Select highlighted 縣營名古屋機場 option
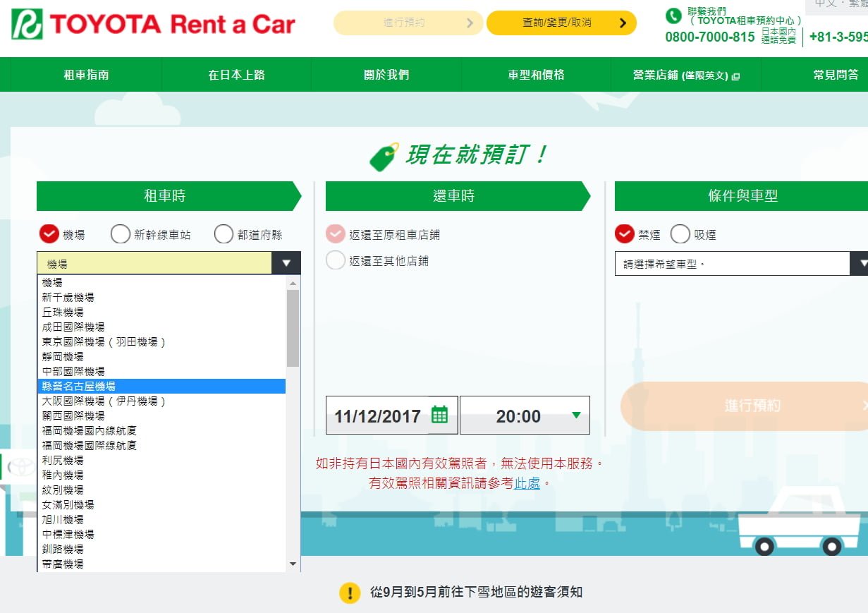The width and height of the screenshot is (868, 613). pos(161,387)
